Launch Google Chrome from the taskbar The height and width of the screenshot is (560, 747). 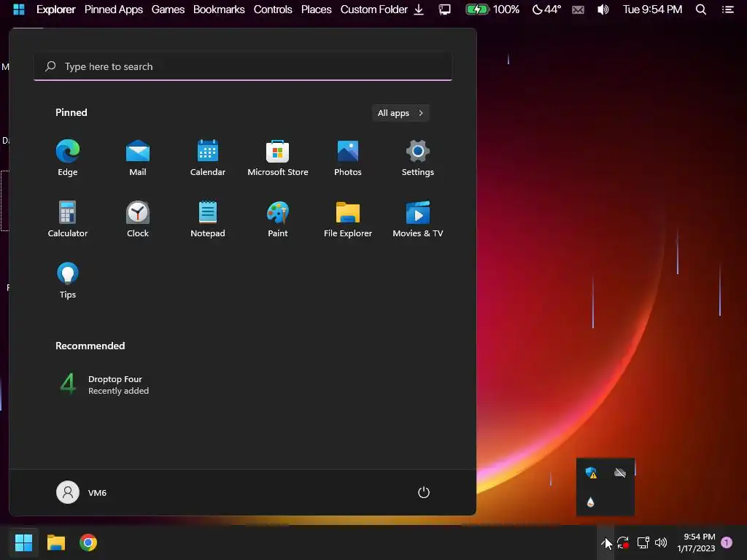[88, 542]
